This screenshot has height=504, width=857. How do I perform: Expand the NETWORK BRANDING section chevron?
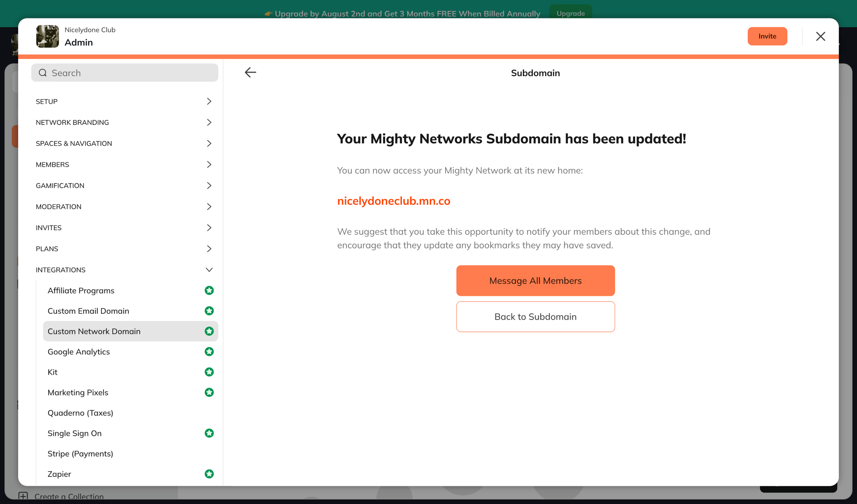[209, 122]
